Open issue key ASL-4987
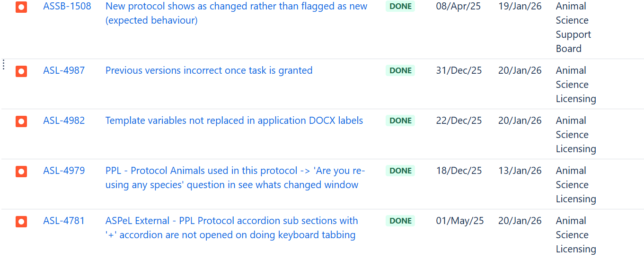 click(64, 71)
